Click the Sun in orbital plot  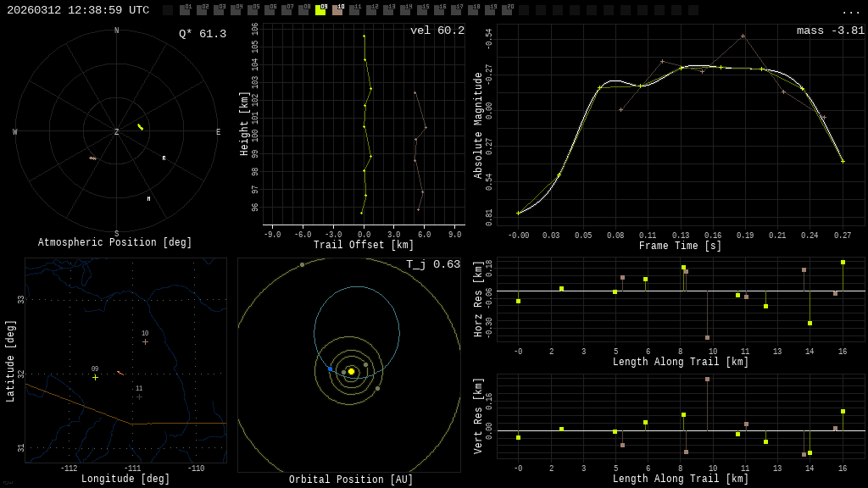351,371
